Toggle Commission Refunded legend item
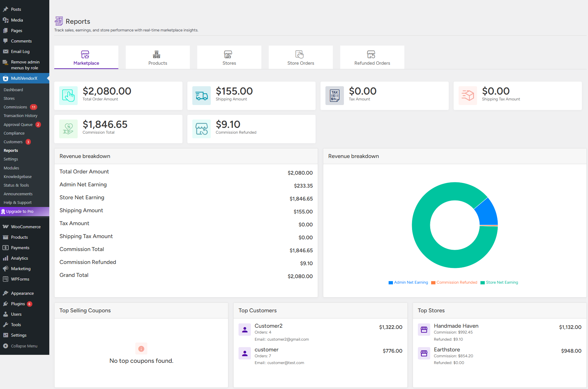This screenshot has height=389, width=588. tap(454, 282)
